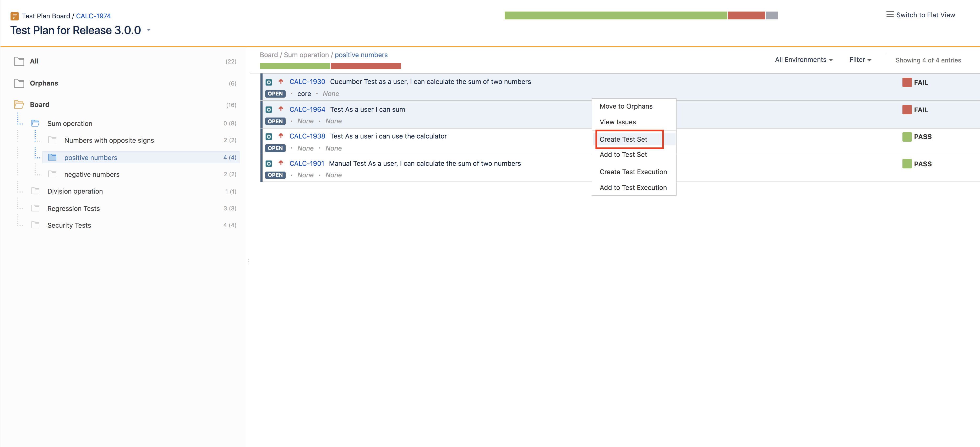Click the green PASS swatch for CALC-1901
Viewport: 980px width, 447px height.
[x=907, y=164]
